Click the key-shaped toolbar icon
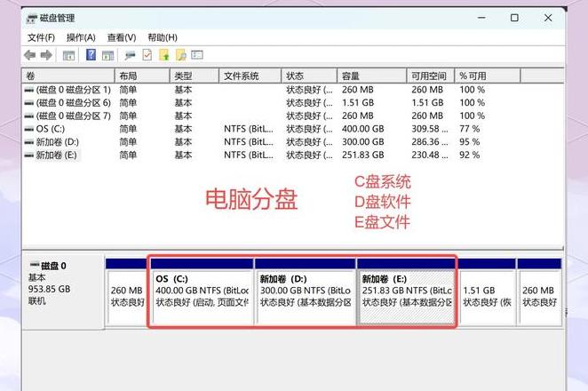The image size is (588, 391). click(x=130, y=55)
